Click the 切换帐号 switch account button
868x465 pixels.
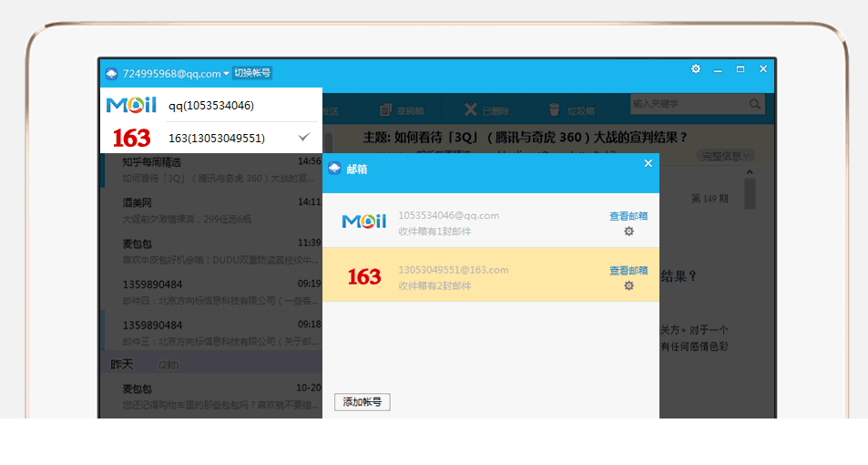(x=252, y=73)
